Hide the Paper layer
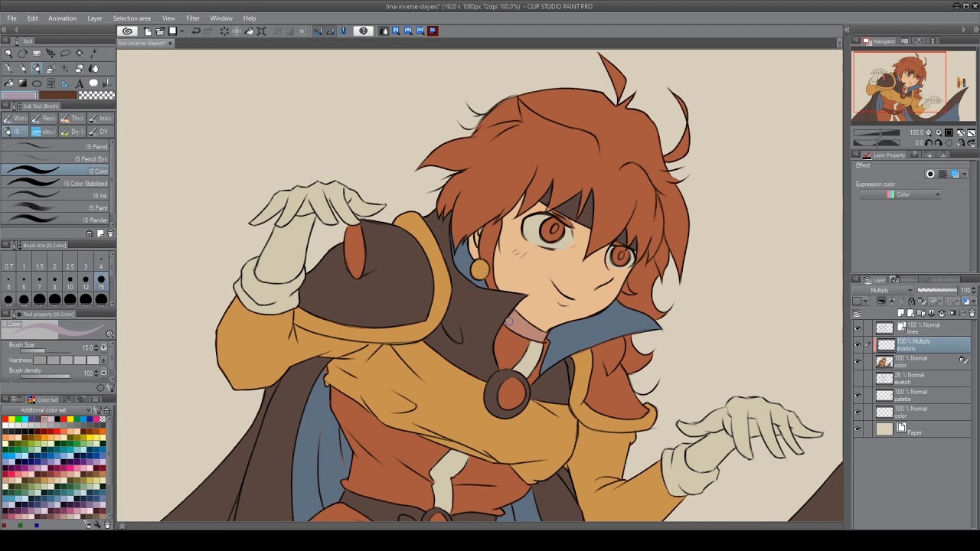980x551 pixels. (857, 429)
